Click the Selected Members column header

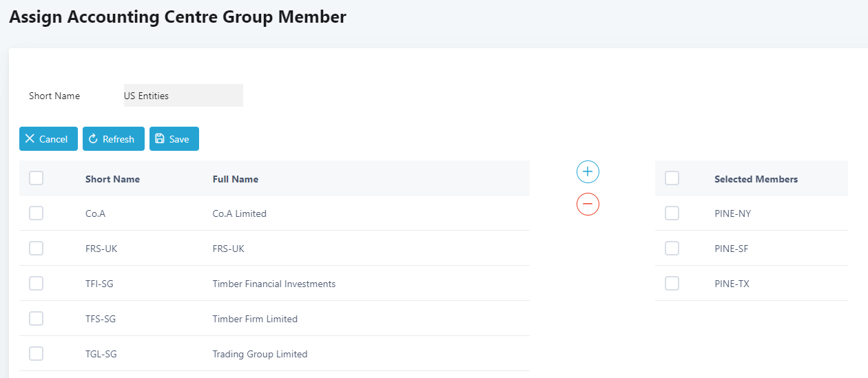click(756, 179)
